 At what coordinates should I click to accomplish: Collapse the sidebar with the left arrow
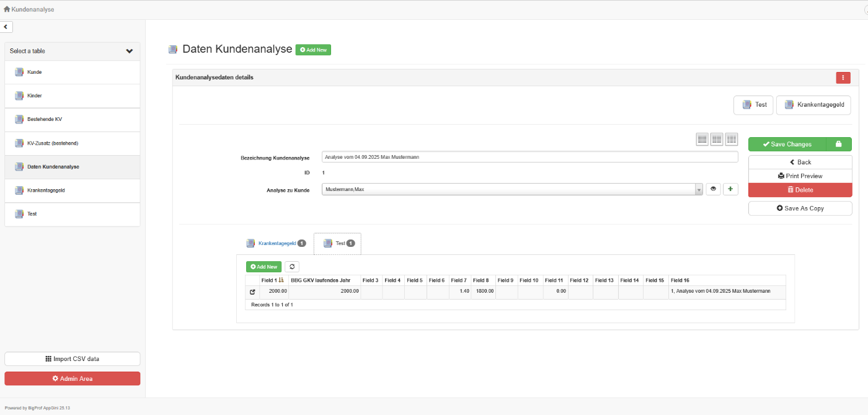[x=6, y=27]
